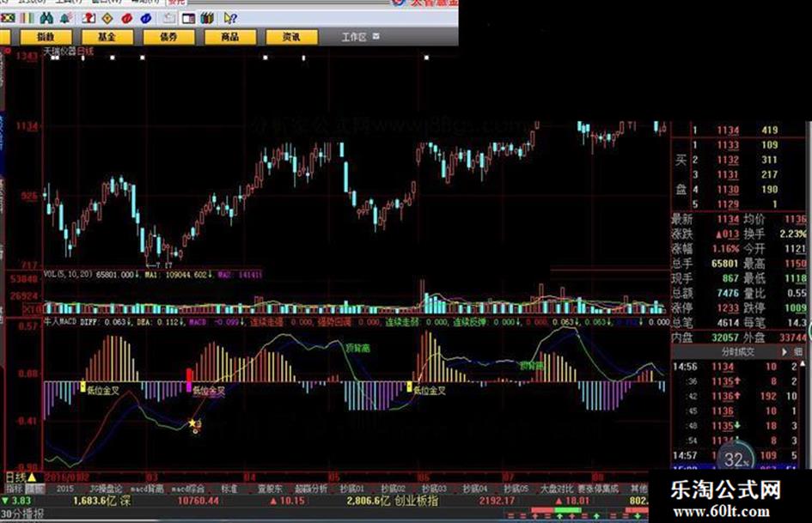This screenshot has width=812, height=523.
Task: Click the colorful grid icon in toolbar
Action: [7, 18]
